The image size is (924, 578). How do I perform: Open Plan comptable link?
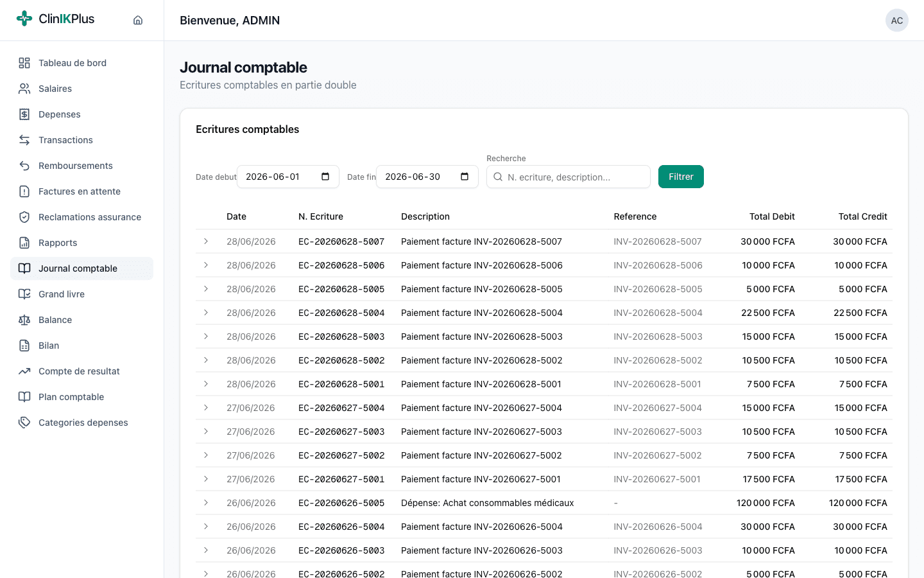tap(81, 397)
